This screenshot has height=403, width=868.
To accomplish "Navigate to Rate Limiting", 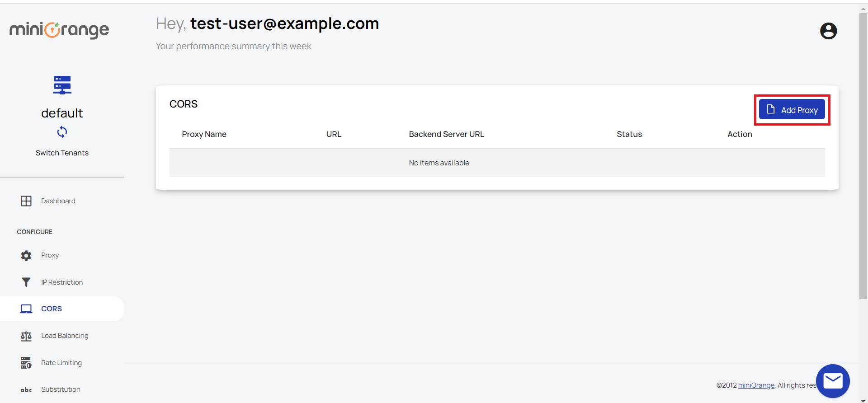I will click(x=62, y=363).
